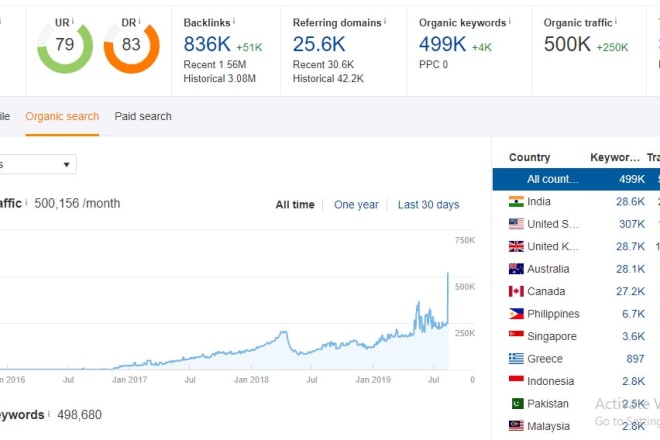Viewport: 660px width, 440px height.
Task: Click the Organic keywords info icon
Action: [509, 21]
